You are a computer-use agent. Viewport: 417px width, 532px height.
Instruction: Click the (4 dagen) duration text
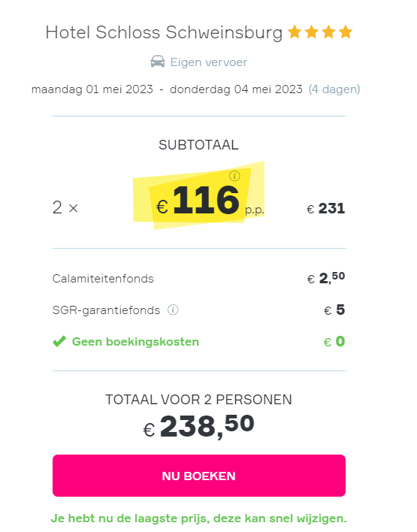[334, 89]
